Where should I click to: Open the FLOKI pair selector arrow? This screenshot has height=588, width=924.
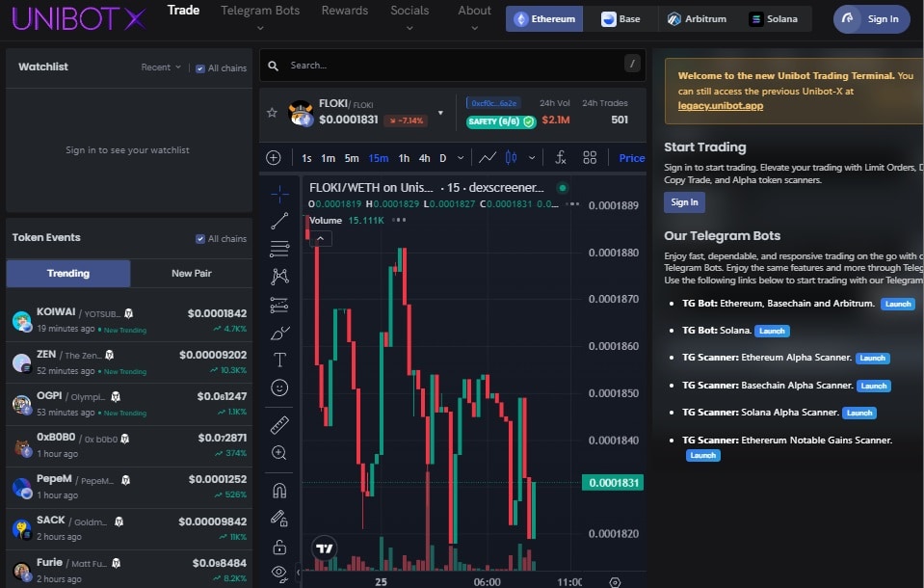440,113
